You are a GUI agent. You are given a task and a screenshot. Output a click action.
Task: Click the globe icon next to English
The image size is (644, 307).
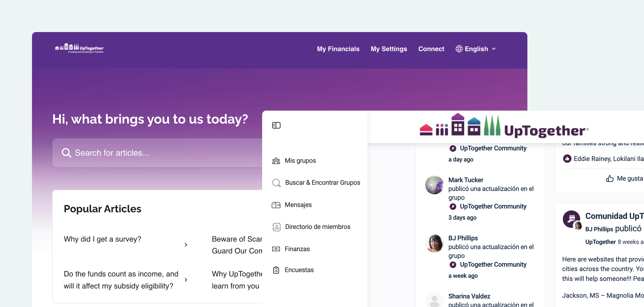pos(459,49)
